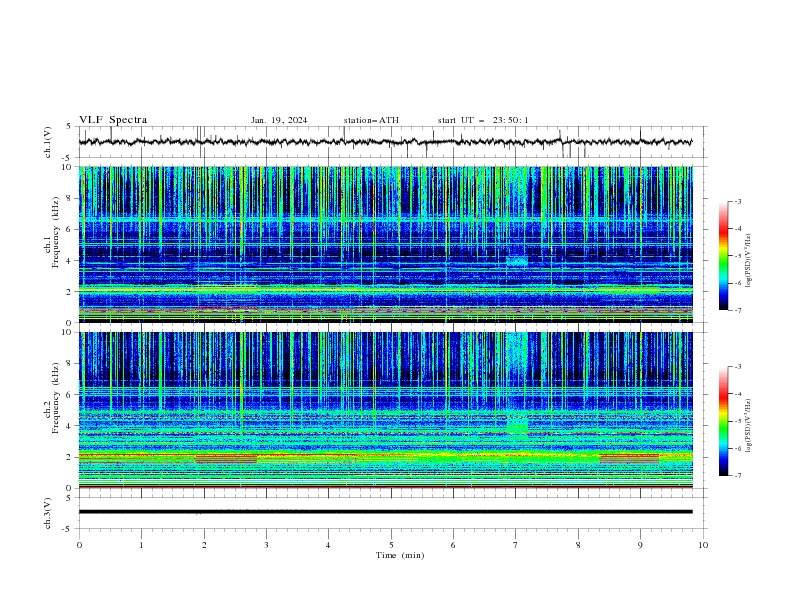Click the "ch.3(V)" waveform axis label
Image resolution: width=792 pixels, height=612 pixels.
(x=48, y=513)
